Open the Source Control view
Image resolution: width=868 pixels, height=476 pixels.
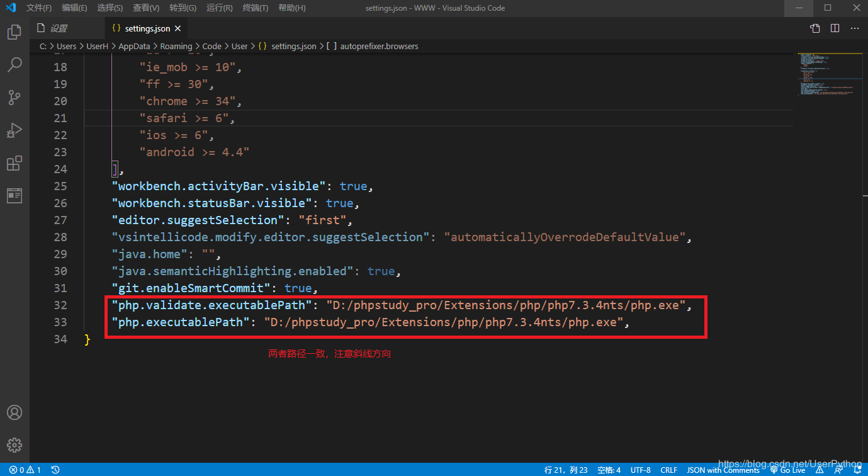[14, 97]
